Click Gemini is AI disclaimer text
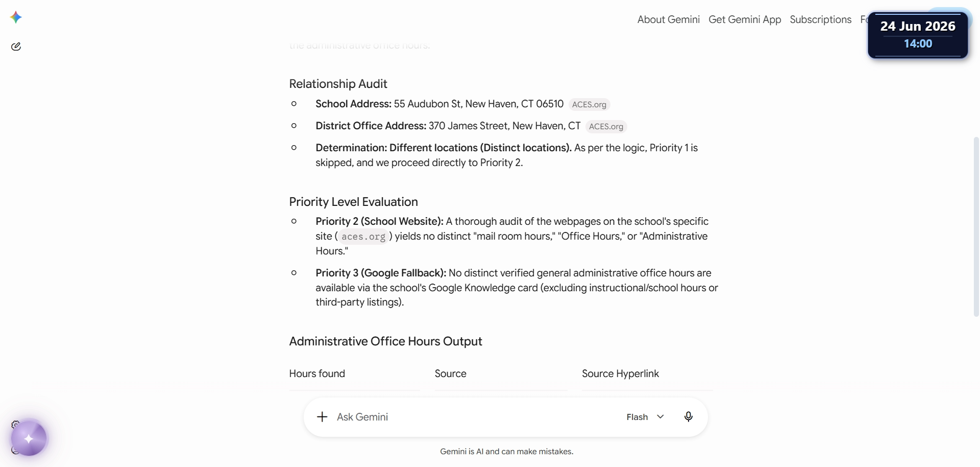980x467 pixels. 506,452
